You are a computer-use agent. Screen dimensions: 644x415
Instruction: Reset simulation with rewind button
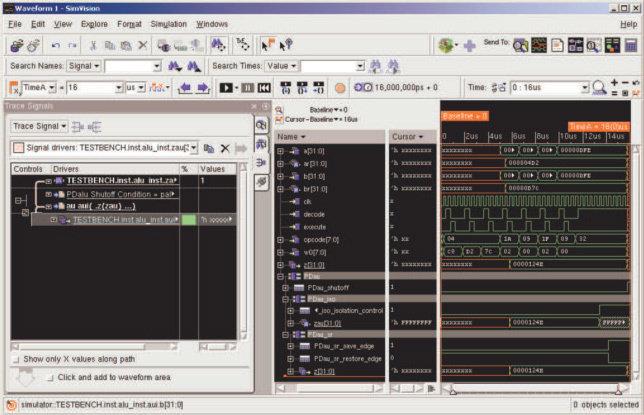point(264,88)
